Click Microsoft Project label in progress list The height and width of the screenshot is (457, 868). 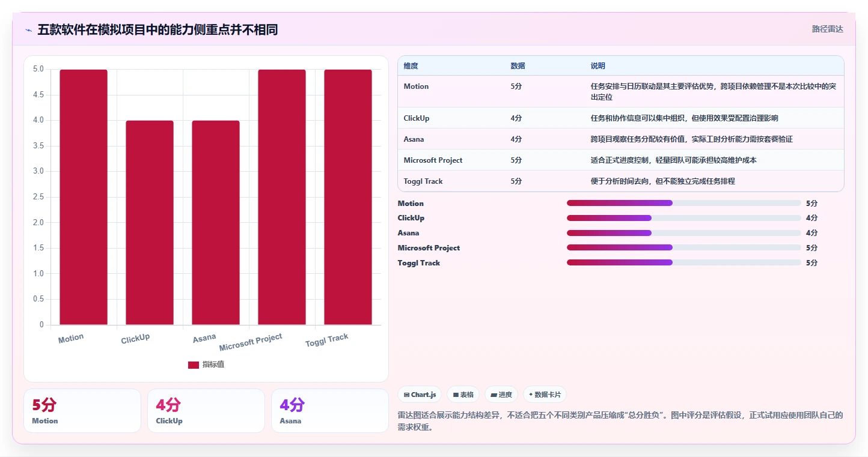429,248
